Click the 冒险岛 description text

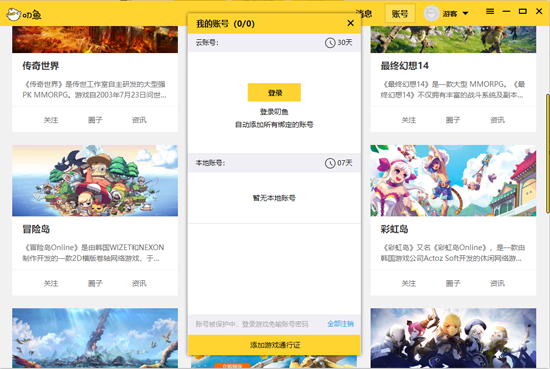point(93,253)
